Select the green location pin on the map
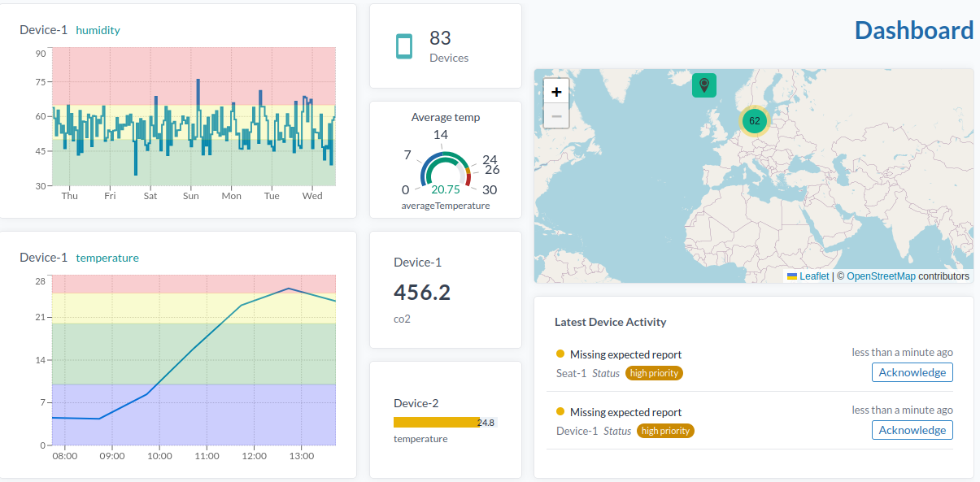Viewport: 980px width, 482px height. coord(703,84)
